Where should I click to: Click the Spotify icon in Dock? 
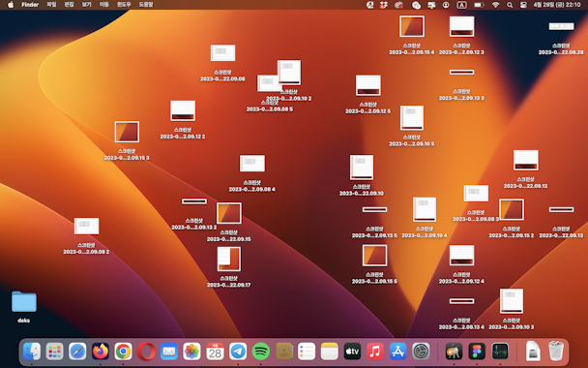[x=261, y=352]
